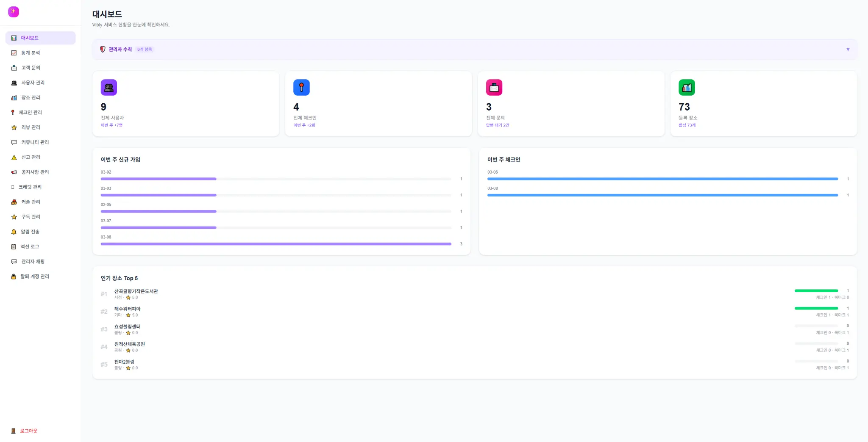This screenshot has height=442, width=868.
Task: Click the 로그아웃 link text
Action: point(29,431)
